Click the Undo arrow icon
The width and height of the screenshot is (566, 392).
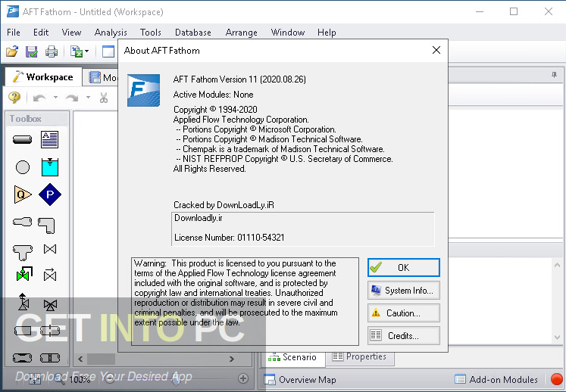(x=39, y=98)
